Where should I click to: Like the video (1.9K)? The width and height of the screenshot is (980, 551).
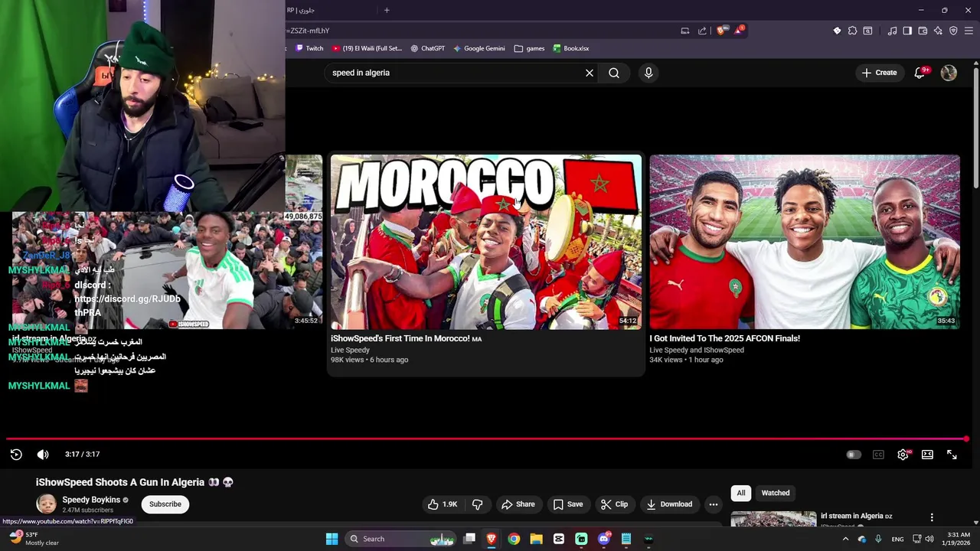[443, 504]
